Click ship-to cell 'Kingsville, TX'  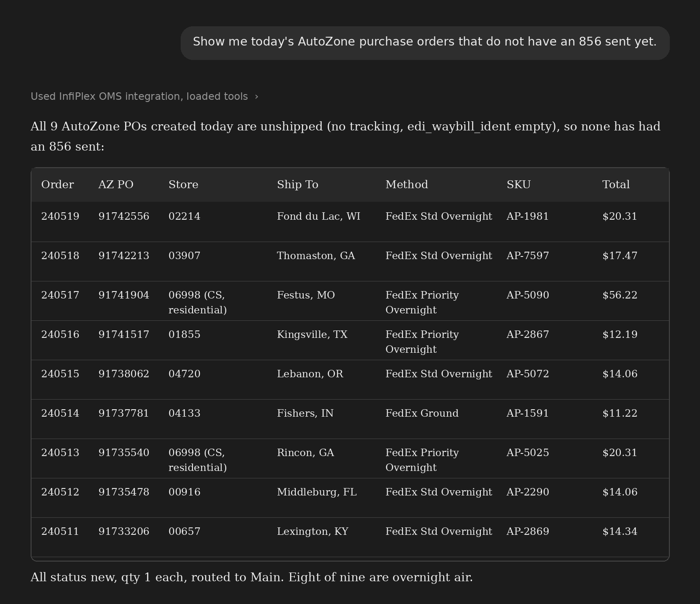pyautogui.click(x=312, y=335)
